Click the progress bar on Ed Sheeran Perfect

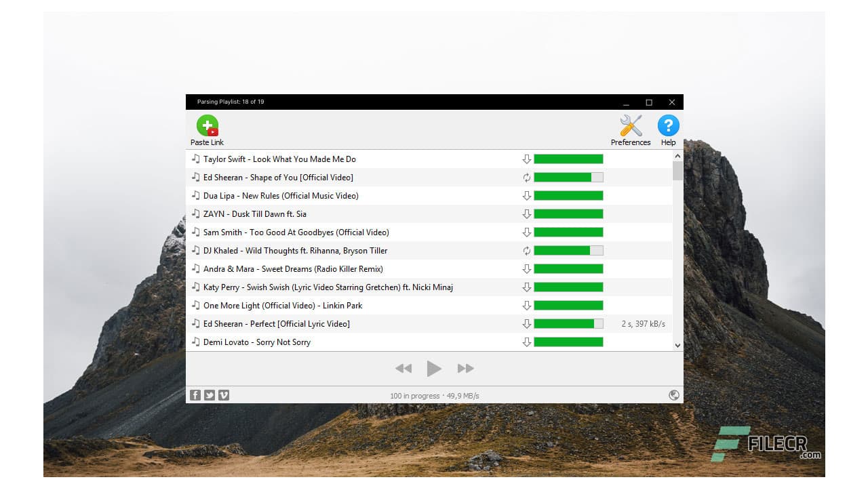click(x=568, y=323)
